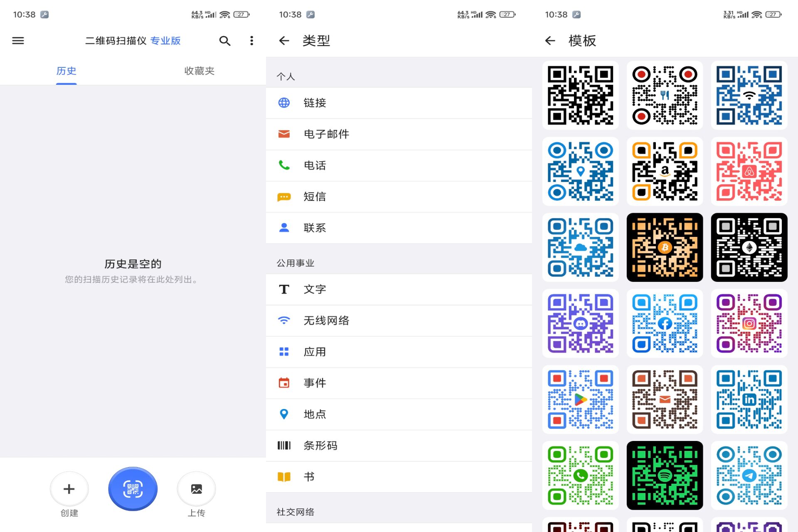
Task: Select the 事件 calendar icon
Action: click(284, 383)
